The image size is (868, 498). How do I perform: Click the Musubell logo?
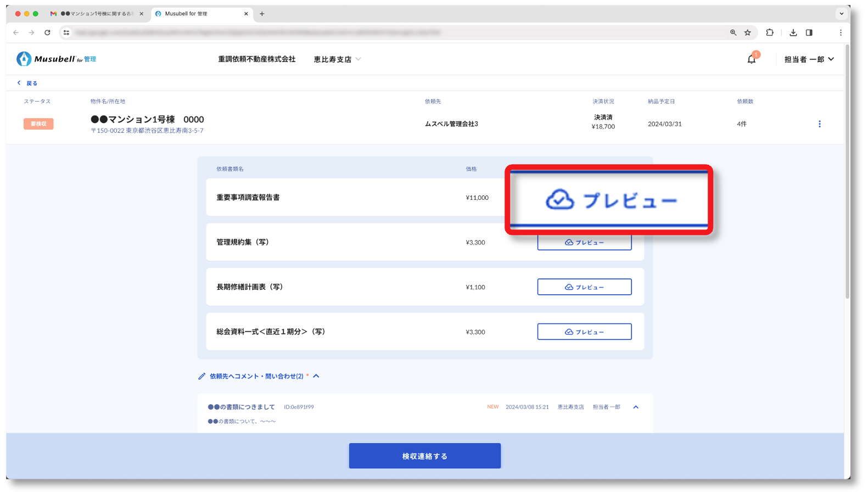click(56, 59)
